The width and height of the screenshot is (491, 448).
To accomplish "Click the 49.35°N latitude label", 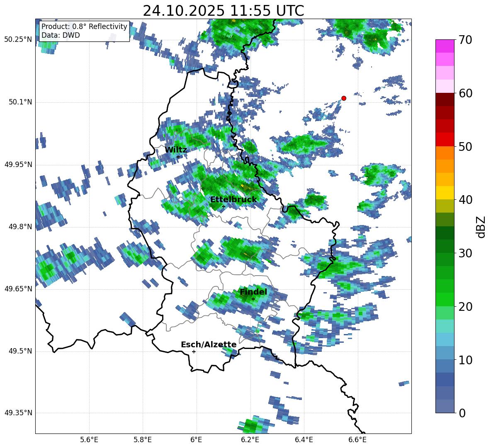I will (x=18, y=413).
